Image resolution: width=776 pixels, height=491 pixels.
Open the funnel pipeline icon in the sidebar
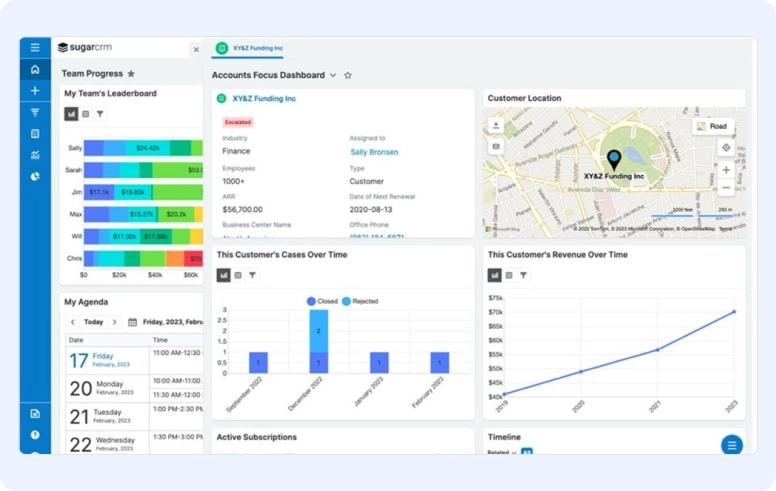tap(35, 112)
